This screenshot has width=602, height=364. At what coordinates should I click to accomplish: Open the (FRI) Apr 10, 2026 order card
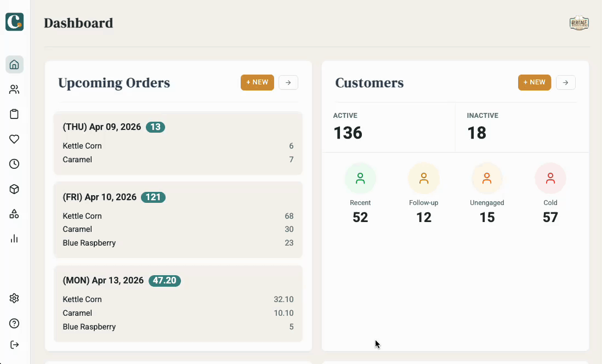pos(178,219)
